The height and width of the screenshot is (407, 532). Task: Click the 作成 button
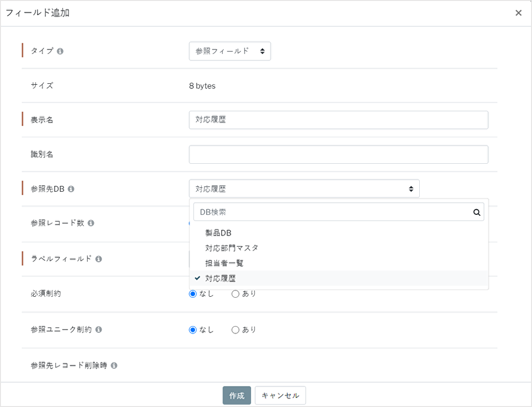[237, 395]
